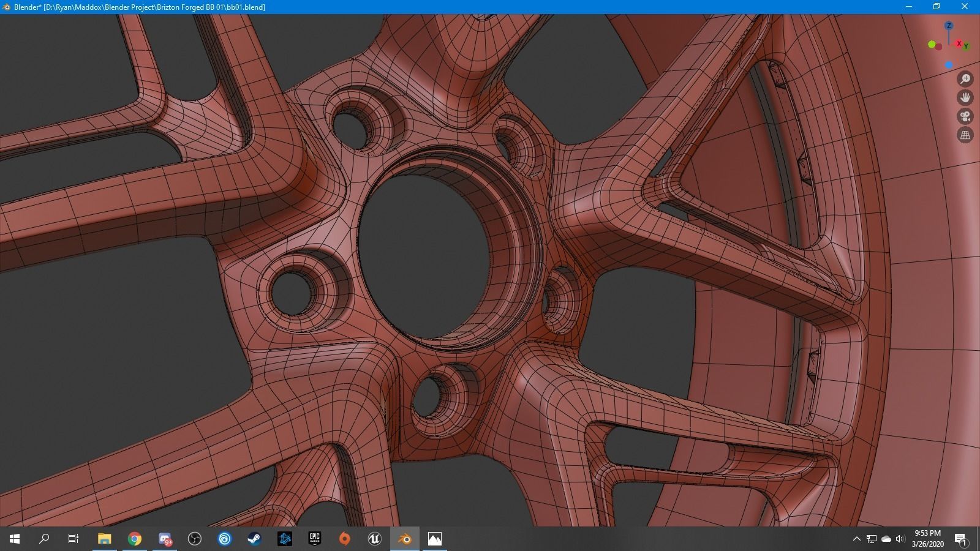Launch Unreal Engine from the taskbar
The height and width of the screenshot is (551, 980).
coord(374,539)
